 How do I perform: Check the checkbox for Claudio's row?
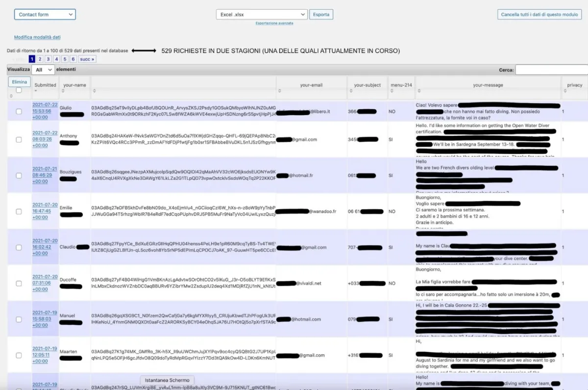point(19,247)
